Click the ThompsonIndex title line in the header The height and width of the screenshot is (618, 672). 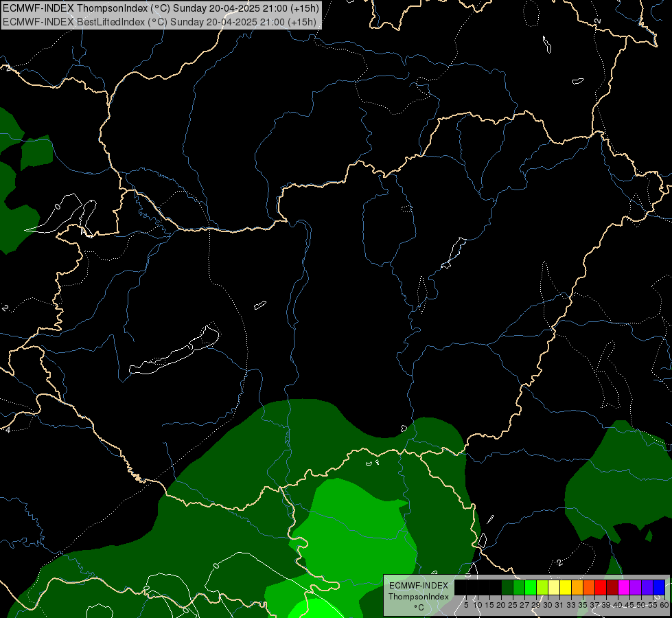161,8
